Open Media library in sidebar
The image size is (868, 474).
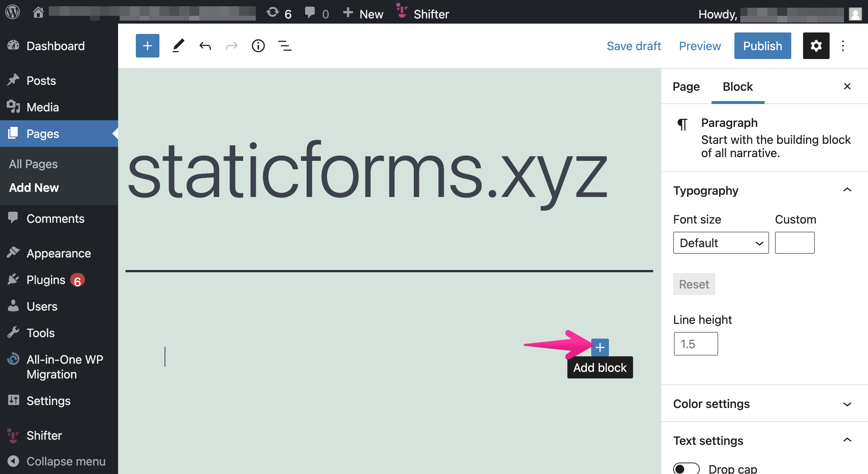point(59,107)
